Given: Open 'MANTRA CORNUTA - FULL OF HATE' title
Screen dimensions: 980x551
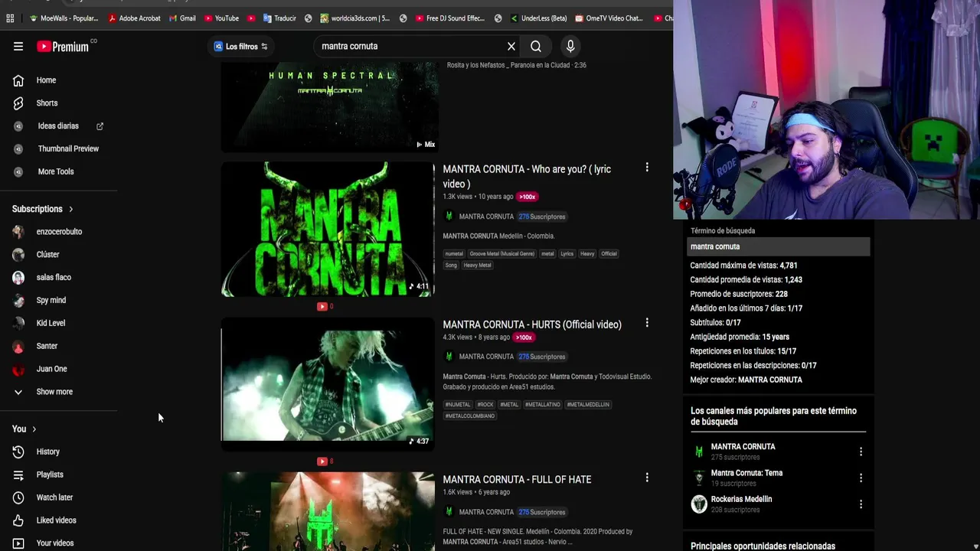Looking at the screenshot, I should click(517, 480).
